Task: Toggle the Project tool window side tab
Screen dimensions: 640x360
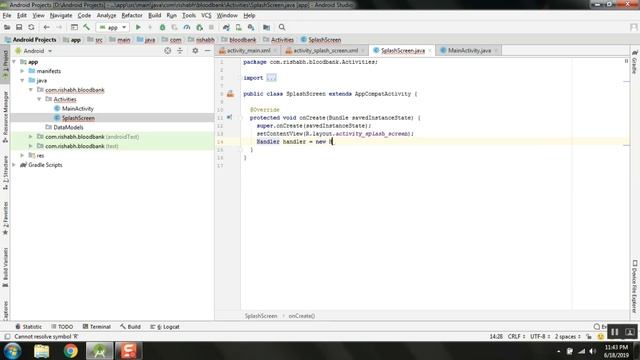Action: [x=5, y=64]
